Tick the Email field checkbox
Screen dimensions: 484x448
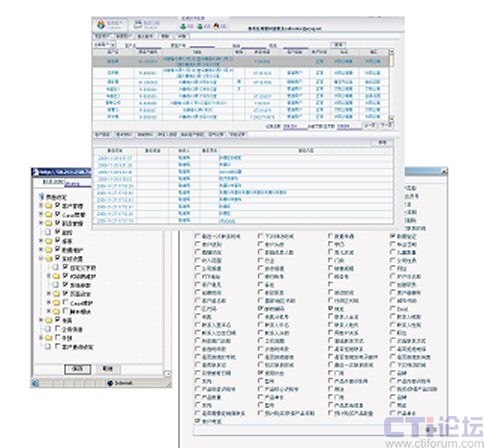pos(393,308)
